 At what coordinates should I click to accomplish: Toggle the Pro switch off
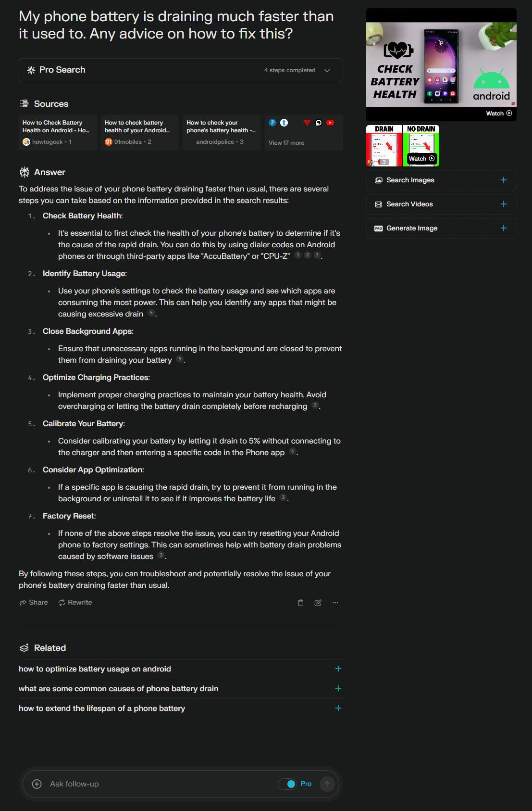[287, 784]
